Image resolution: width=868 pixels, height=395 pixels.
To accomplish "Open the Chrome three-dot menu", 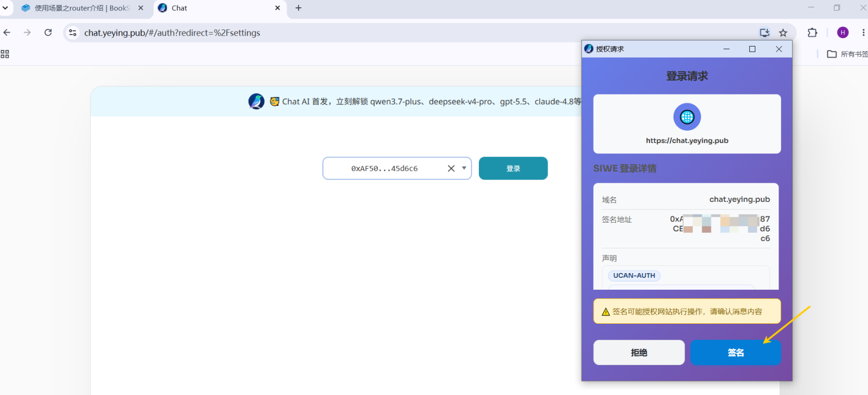I will point(863,33).
